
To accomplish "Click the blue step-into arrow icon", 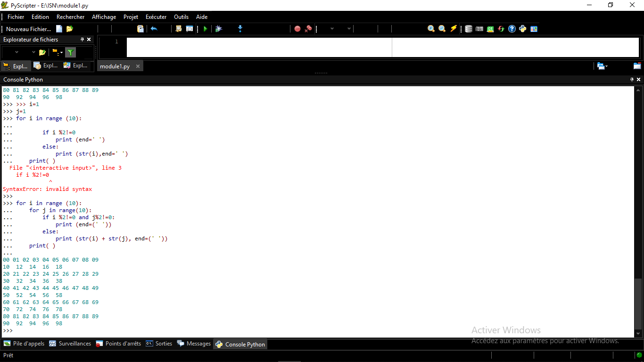I will point(240,29).
